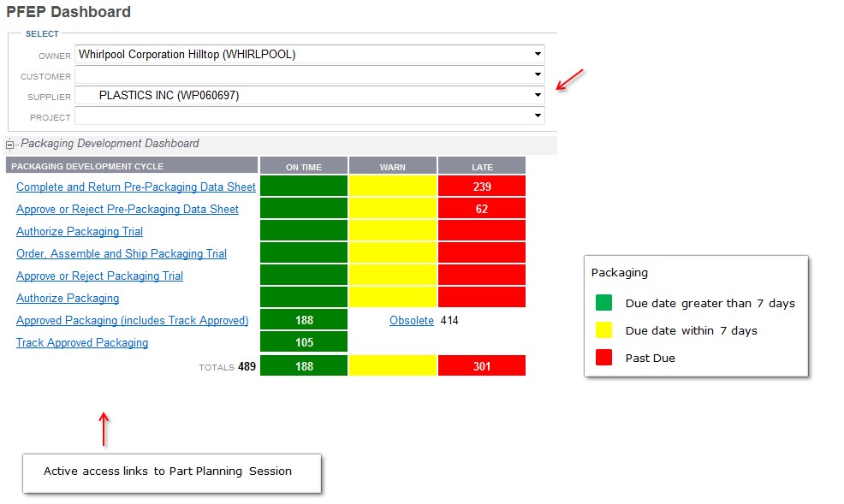Click the red Late cell showing 62
The width and height of the screenshot is (844, 504).
click(x=481, y=209)
